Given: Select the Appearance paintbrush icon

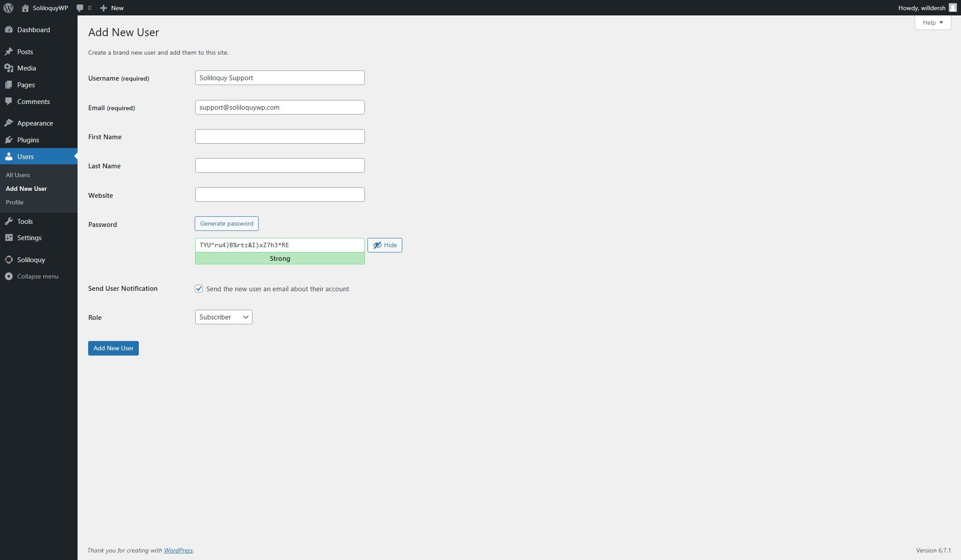Looking at the screenshot, I should pos(10,123).
